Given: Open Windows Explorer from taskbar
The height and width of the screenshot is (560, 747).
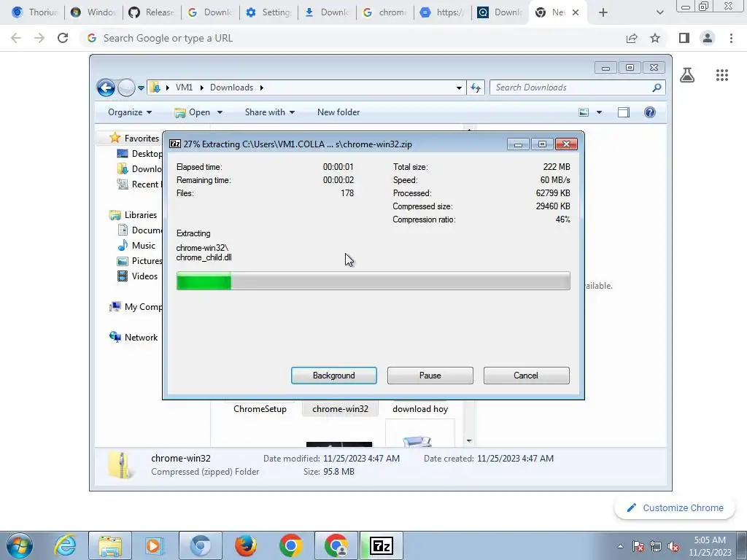Looking at the screenshot, I should coord(110,545).
